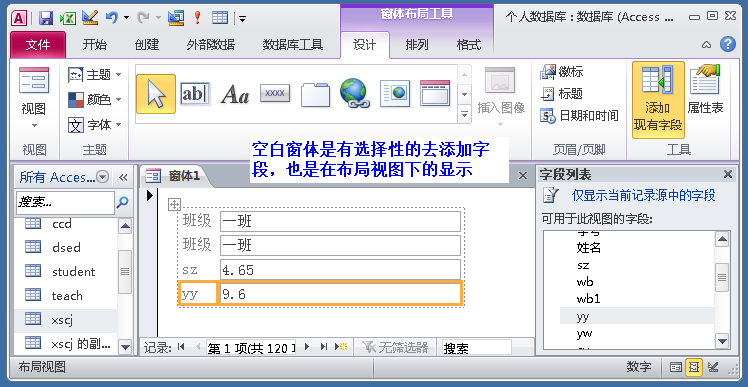
Task: Click the datasheet table icon in quick access toolbar
Action: [x=220, y=18]
